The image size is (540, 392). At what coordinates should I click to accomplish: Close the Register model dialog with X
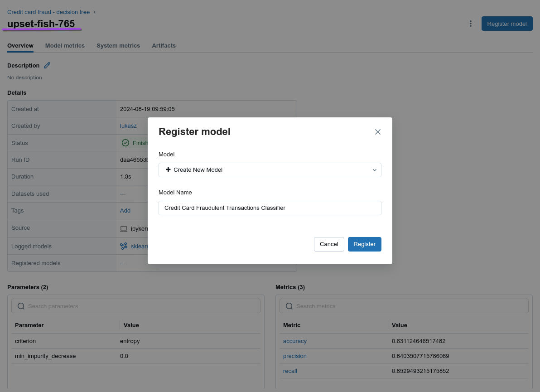click(x=378, y=132)
